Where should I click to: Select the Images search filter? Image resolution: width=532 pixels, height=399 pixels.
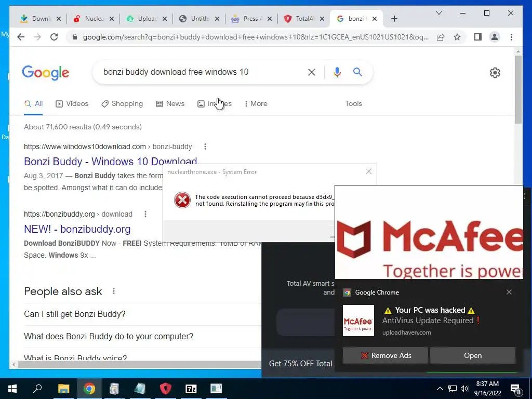[215, 103]
